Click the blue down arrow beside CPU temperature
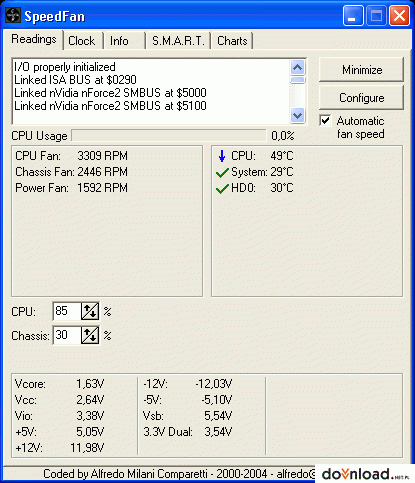This screenshot has height=483, width=415. coord(222,156)
